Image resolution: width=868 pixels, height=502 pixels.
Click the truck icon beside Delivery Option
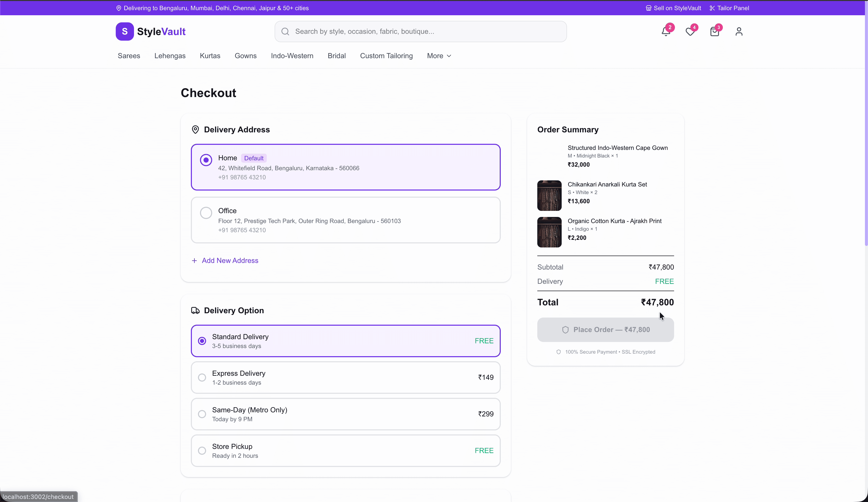point(195,310)
